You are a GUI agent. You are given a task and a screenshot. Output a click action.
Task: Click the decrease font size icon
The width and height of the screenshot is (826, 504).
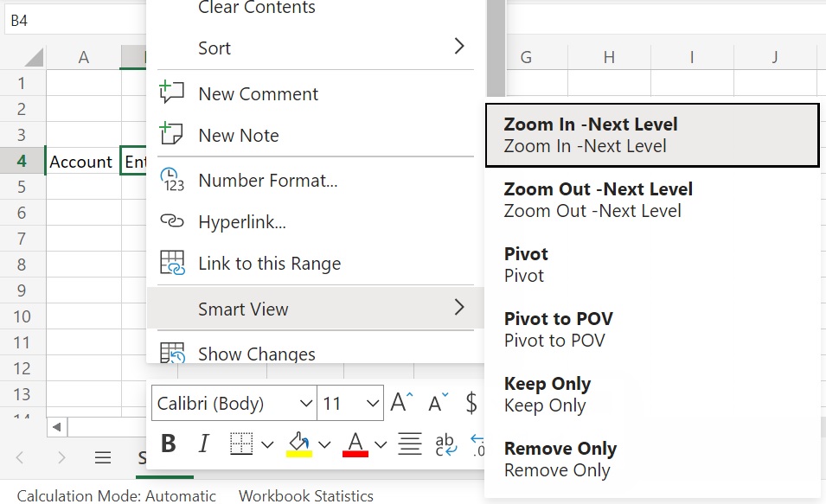(x=439, y=403)
